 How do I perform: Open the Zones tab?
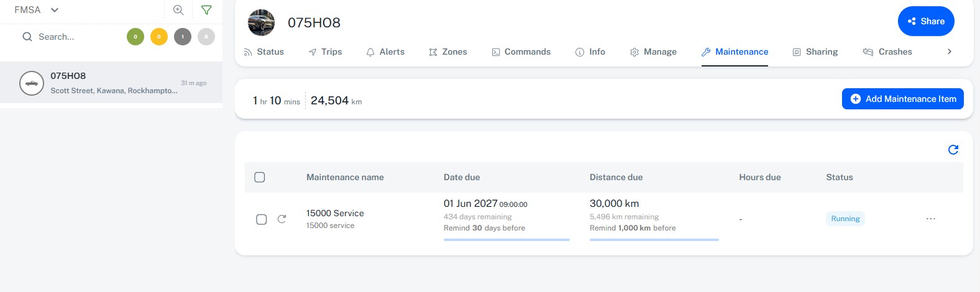tap(448, 52)
